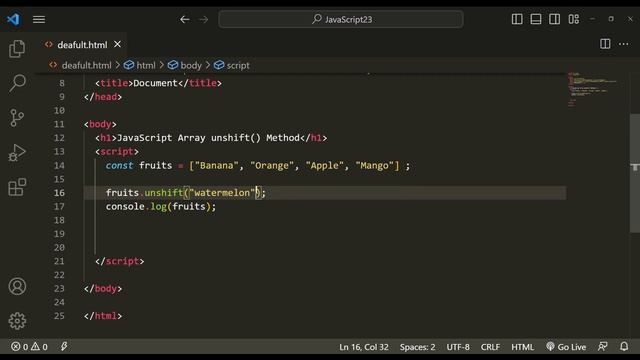Start Go Live server
The image size is (640, 360).
pyautogui.click(x=566, y=347)
